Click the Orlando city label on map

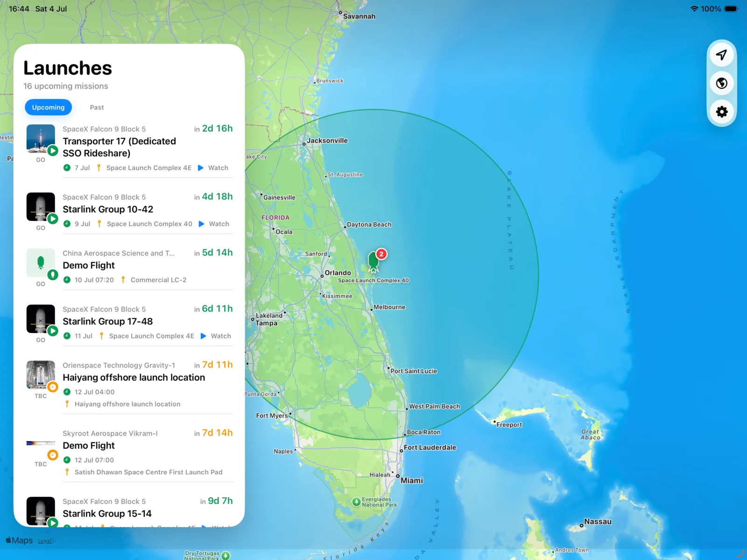pyautogui.click(x=338, y=273)
